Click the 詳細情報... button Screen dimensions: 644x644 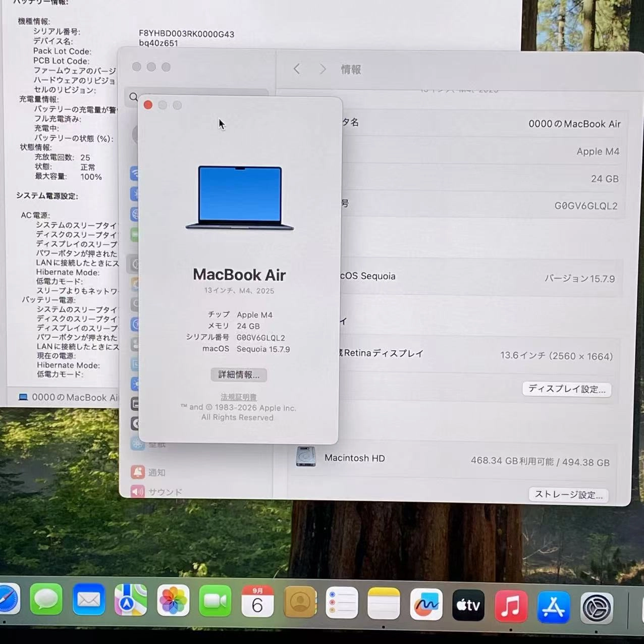coord(239,374)
